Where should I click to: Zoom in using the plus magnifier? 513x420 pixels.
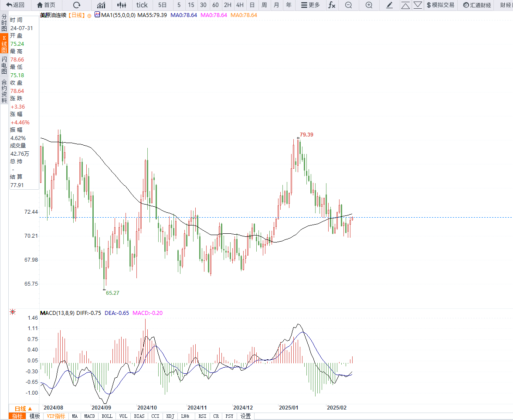tap(369, 5)
